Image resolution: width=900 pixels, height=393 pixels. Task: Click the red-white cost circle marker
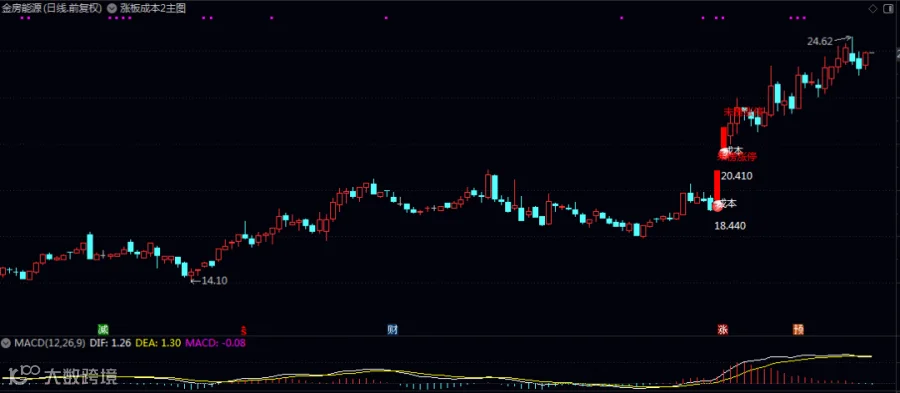pos(717,205)
